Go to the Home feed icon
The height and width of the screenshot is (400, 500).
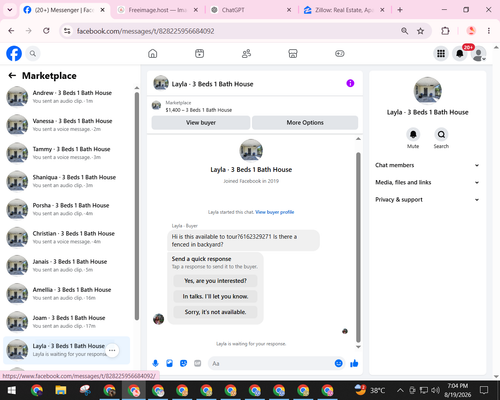(153, 53)
